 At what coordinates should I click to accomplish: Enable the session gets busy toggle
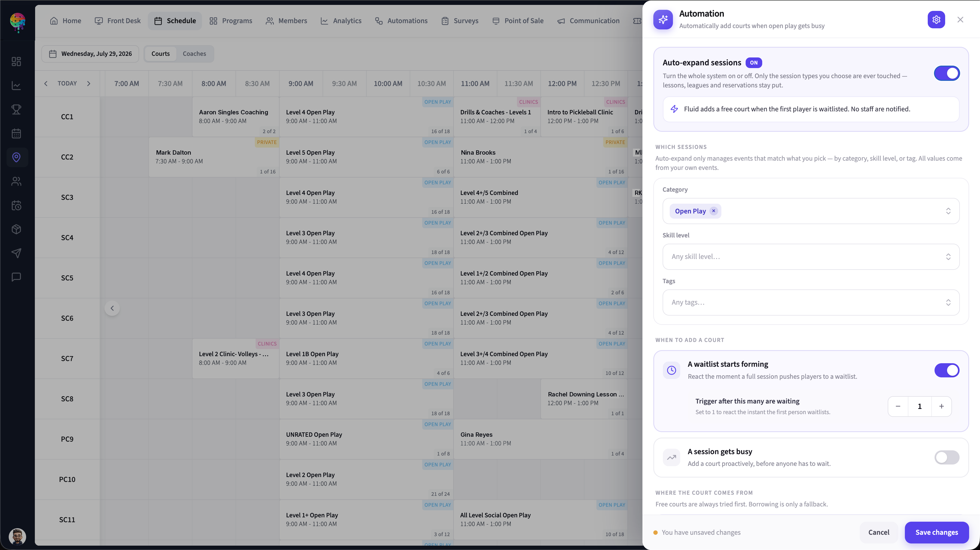click(947, 457)
